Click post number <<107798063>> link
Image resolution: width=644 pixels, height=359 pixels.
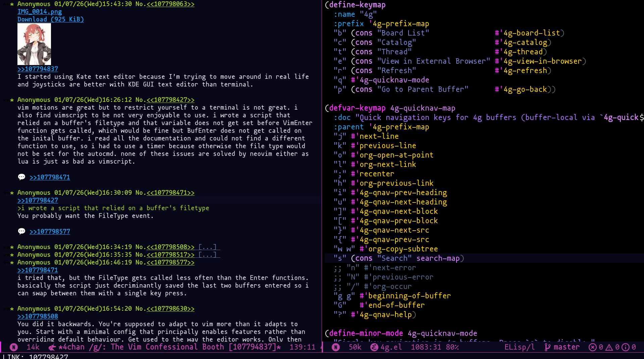pyautogui.click(x=170, y=4)
